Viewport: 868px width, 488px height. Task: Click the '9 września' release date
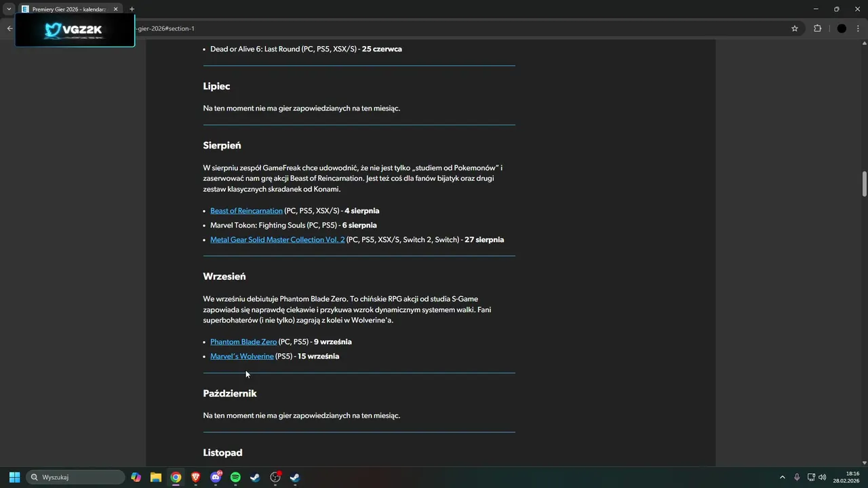pos(333,342)
